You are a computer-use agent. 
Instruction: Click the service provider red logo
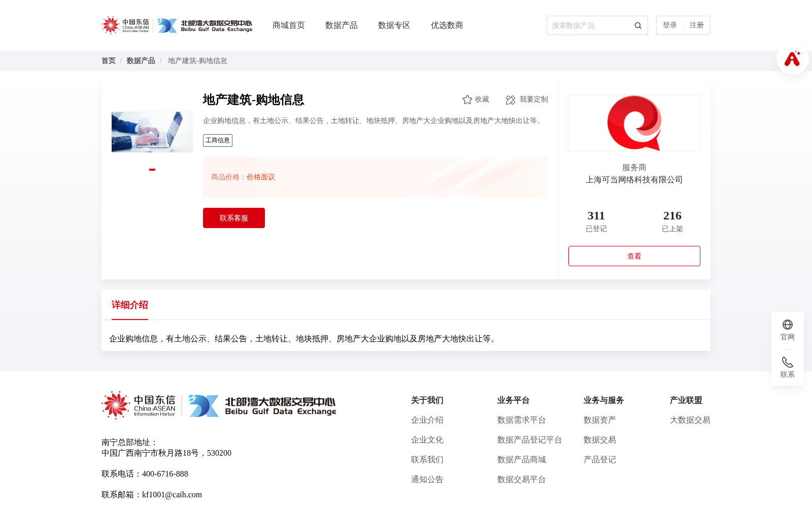[634, 123]
